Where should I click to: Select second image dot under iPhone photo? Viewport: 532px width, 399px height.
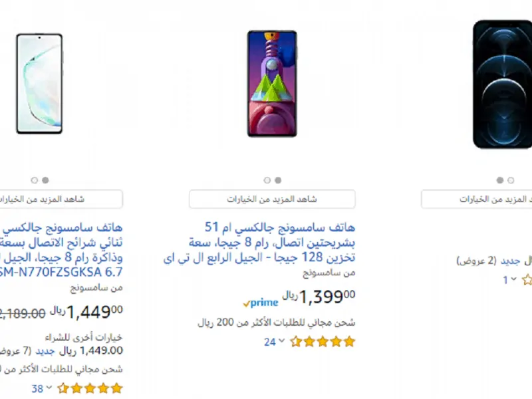point(511,180)
